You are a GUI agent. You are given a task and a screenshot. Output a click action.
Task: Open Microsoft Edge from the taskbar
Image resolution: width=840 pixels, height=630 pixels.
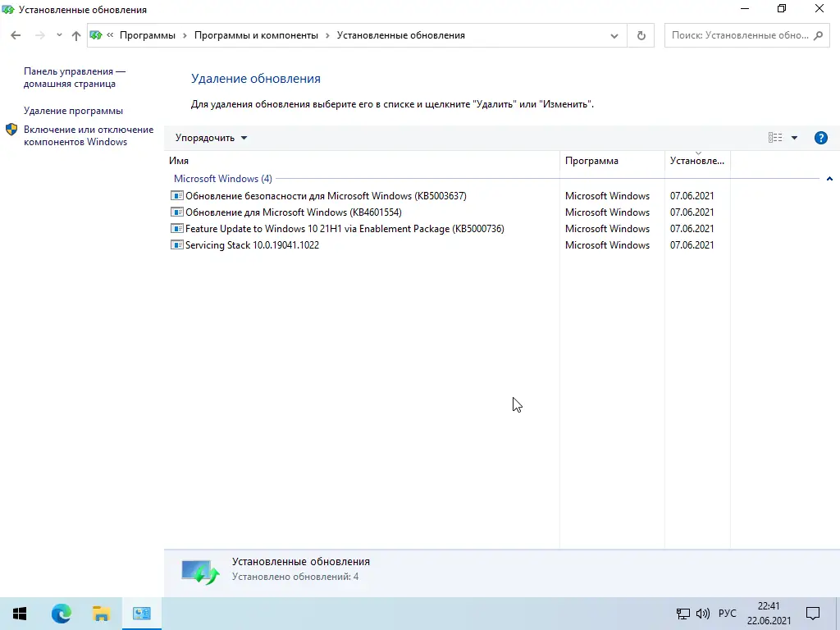point(61,613)
